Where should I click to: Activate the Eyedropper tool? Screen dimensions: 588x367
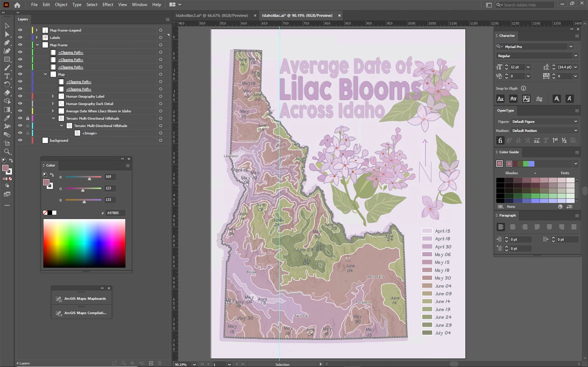pyautogui.click(x=7, y=118)
